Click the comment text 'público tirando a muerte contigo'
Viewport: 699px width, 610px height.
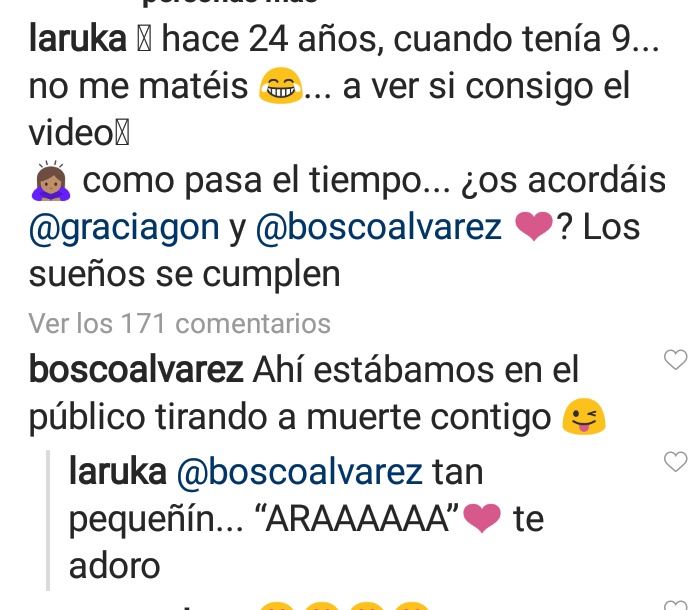[x=290, y=418]
